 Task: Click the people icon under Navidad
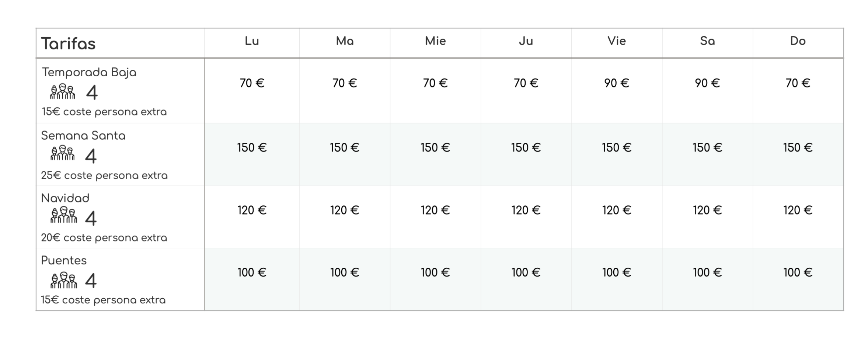[64, 215]
